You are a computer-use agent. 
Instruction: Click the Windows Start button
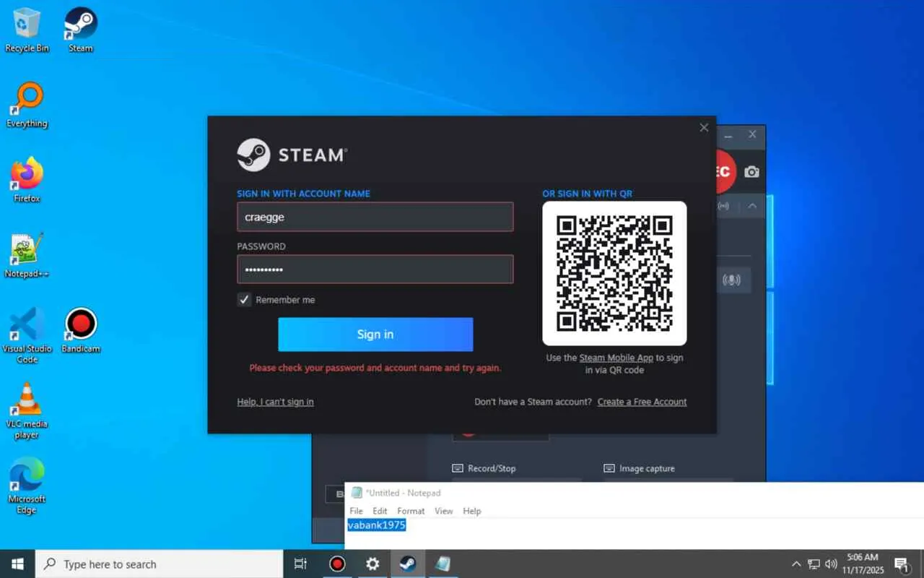[x=17, y=564]
